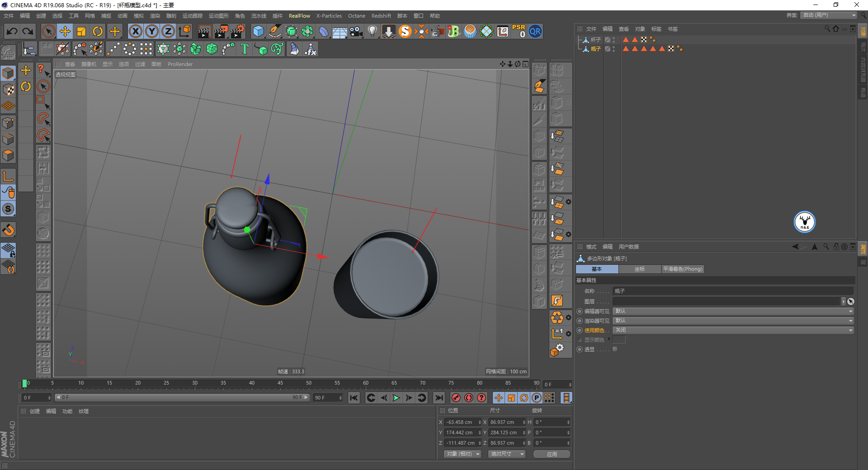This screenshot has height=470, width=868.
Task: Toggle the X-axis lock
Action: pyautogui.click(x=135, y=31)
